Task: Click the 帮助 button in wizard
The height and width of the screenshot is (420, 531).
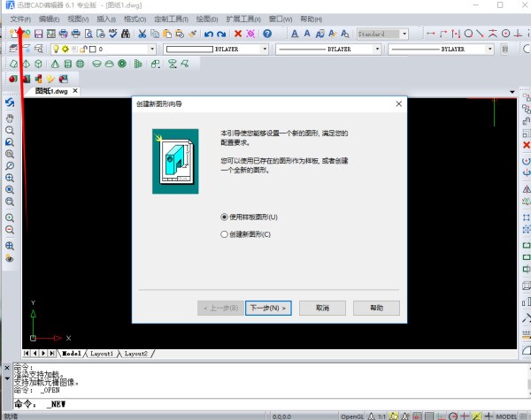Action: (x=377, y=308)
